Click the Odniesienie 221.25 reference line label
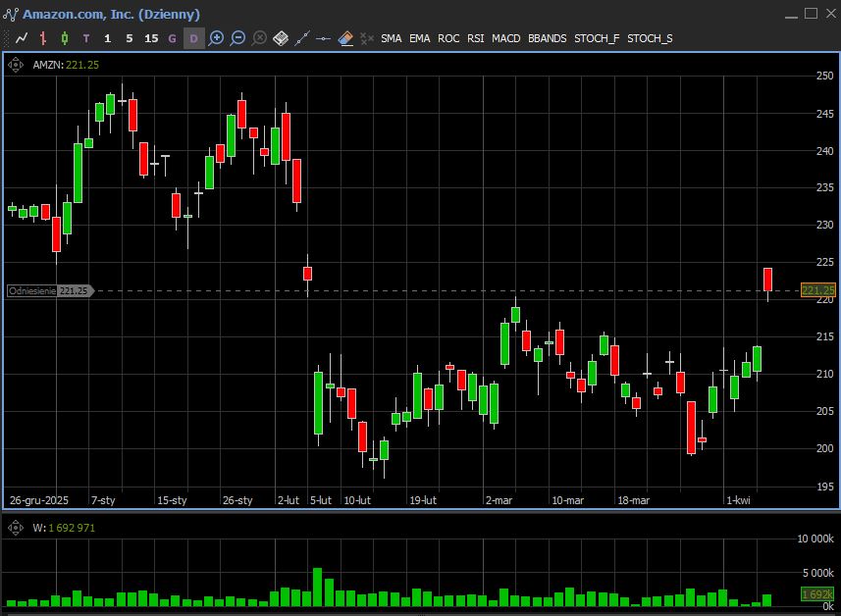Screen dimensions: 841x616 (x=49, y=291)
